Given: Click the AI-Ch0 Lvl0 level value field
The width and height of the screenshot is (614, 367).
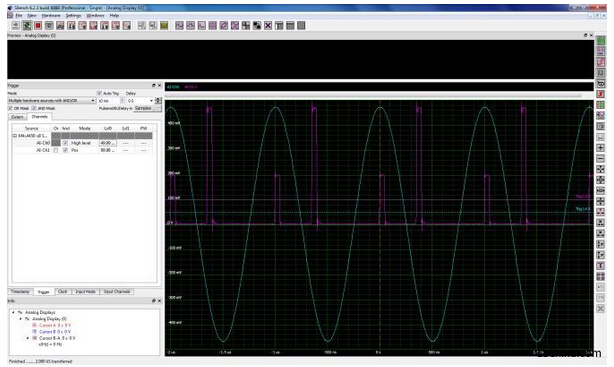Looking at the screenshot, I should [x=108, y=143].
